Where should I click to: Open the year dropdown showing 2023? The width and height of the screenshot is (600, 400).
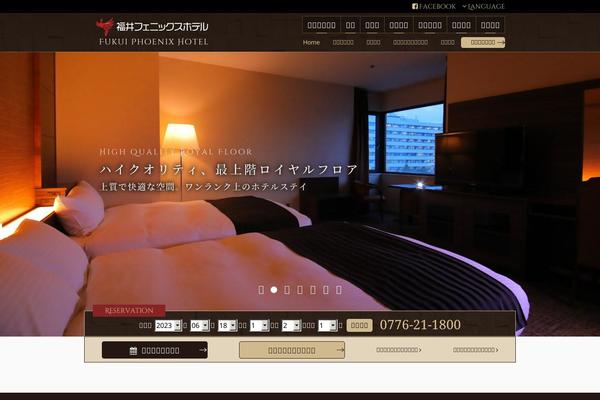pyautogui.click(x=168, y=325)
